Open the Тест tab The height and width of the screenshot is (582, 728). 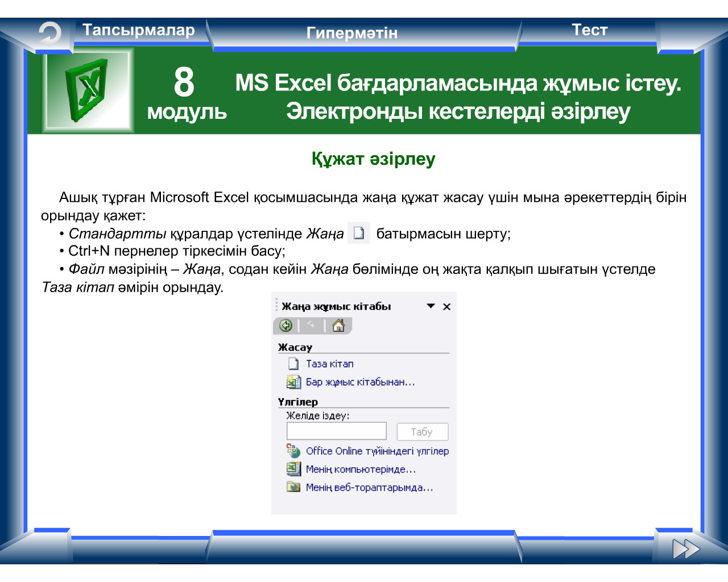[x=590, y=30]
